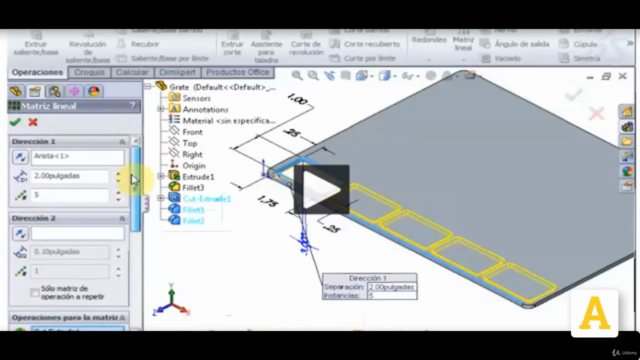Open PropertyManager tab icon
This screenshot has width=640, height=360.
click(35, 91)
